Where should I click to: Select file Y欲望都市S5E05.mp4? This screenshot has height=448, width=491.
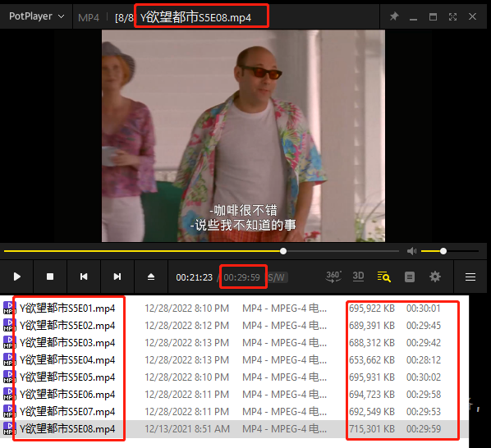tap(67, 377)
